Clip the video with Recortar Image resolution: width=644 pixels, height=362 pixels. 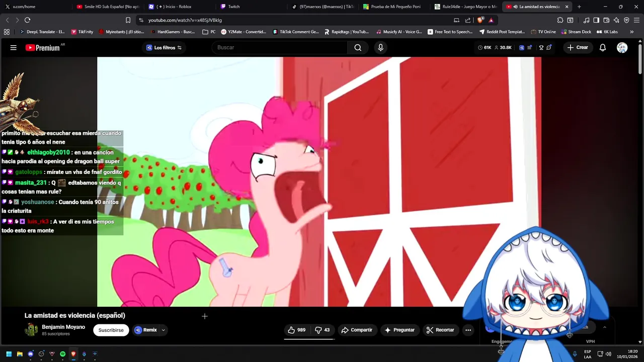click(440, 330)
